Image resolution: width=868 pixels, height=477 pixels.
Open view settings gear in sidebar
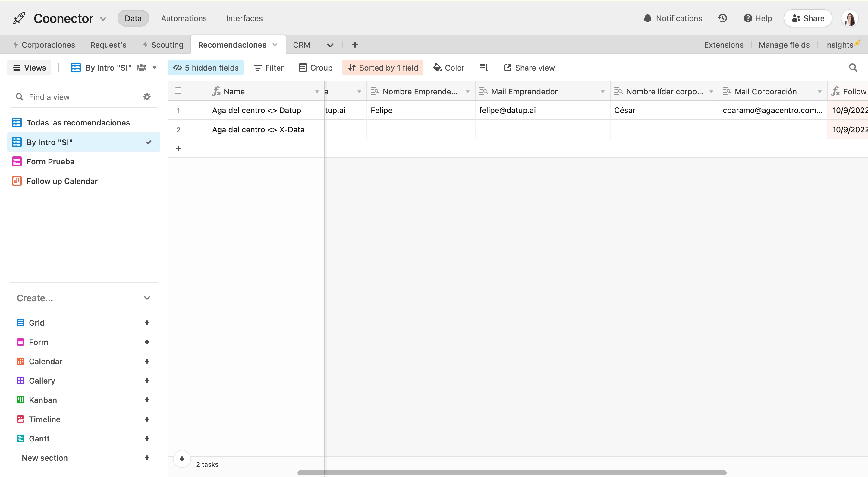(x=147, y=97)
